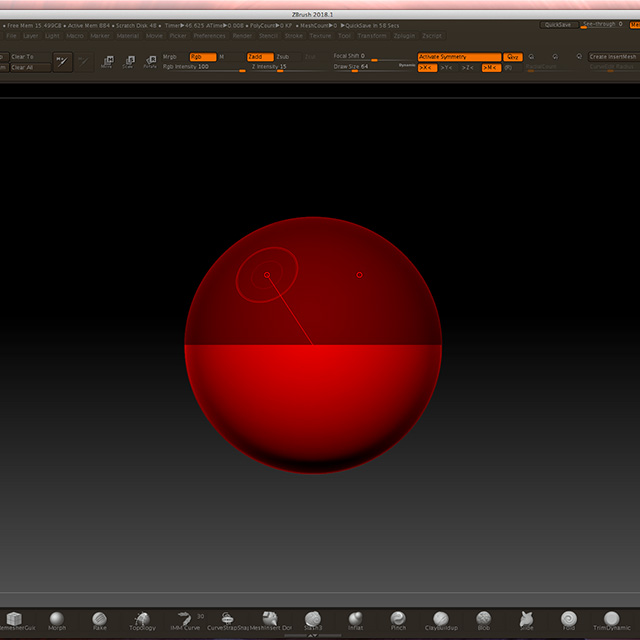Screen dimensions: 640x640
Task: Click the Z Intensity slider
Action: (289, 68)
